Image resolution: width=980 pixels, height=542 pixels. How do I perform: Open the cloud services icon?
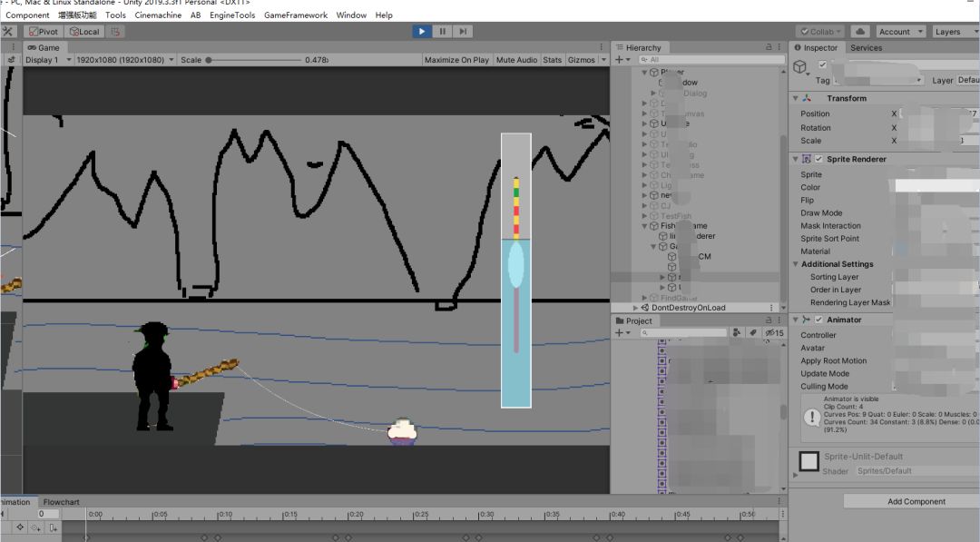(860, 32)
